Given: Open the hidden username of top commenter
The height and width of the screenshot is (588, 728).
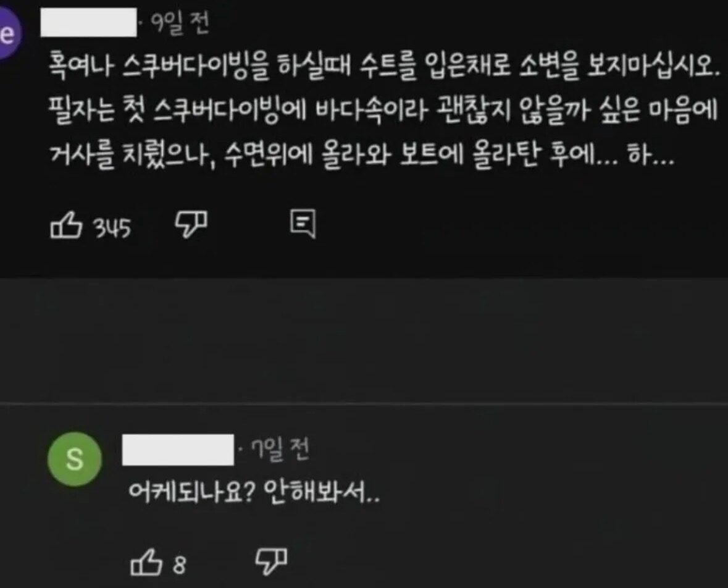Looking at the screenshot, I should coord(89,22).
